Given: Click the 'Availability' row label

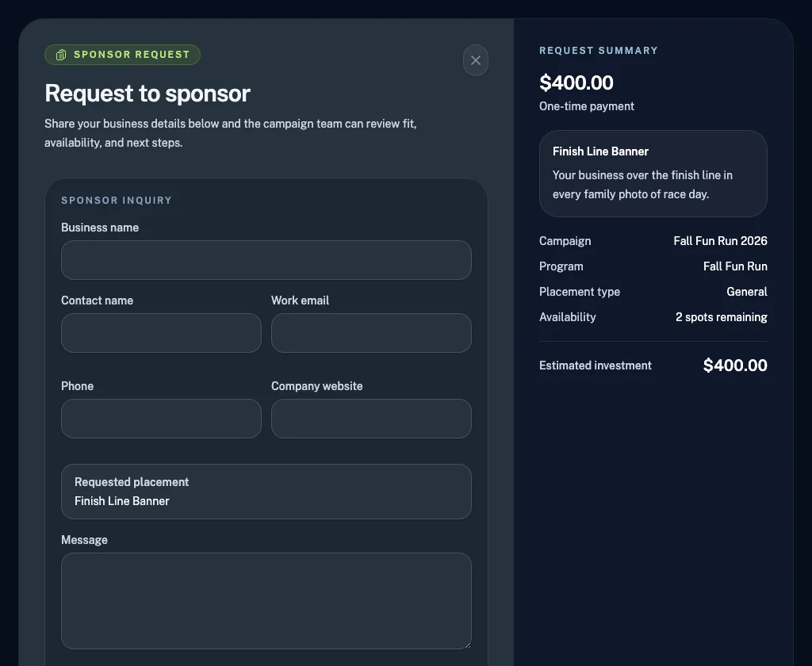Looking at the screenshot, I should [x=568, y=317].
